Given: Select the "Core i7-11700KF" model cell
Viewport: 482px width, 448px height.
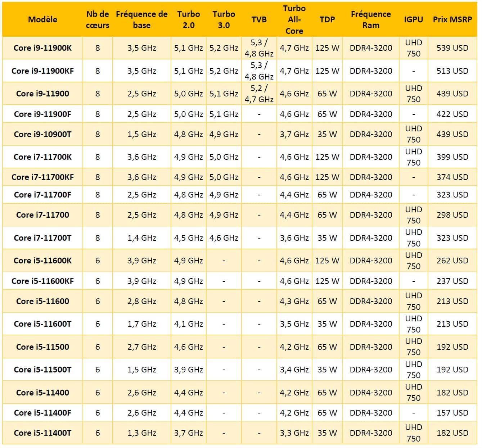Looking at the screenshot, I should pos(42,177).
